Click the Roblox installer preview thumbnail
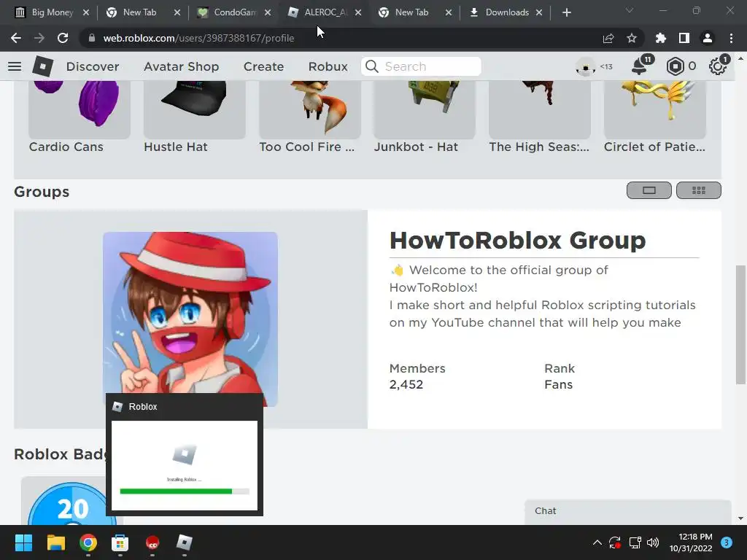The image size is (747, 560). [185, 465]
